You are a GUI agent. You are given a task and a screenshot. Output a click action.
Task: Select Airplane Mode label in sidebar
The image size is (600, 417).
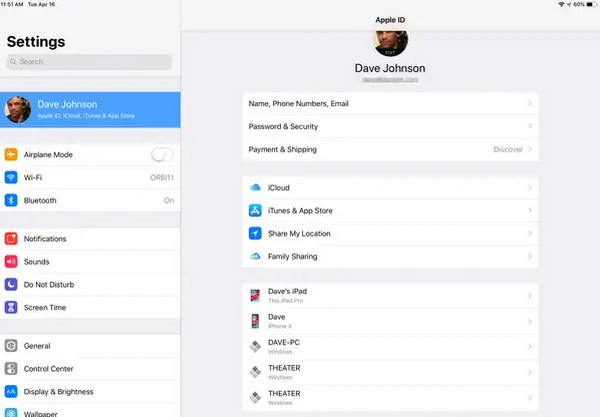point(48,155)
